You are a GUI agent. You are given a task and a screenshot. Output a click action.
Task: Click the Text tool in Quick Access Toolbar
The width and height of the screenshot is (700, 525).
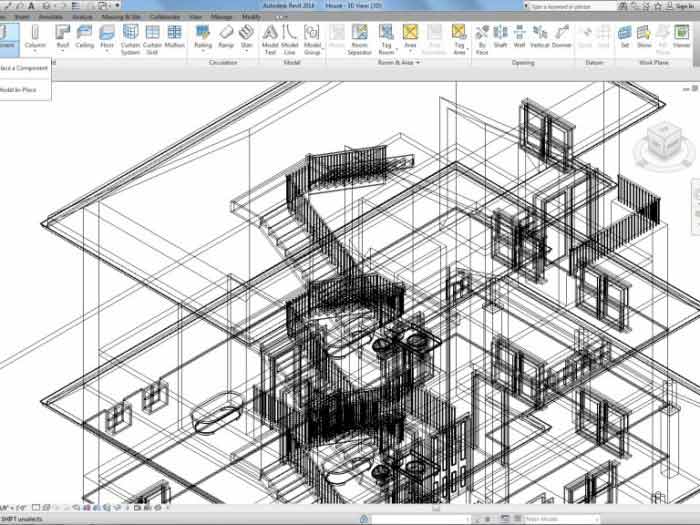31,6
